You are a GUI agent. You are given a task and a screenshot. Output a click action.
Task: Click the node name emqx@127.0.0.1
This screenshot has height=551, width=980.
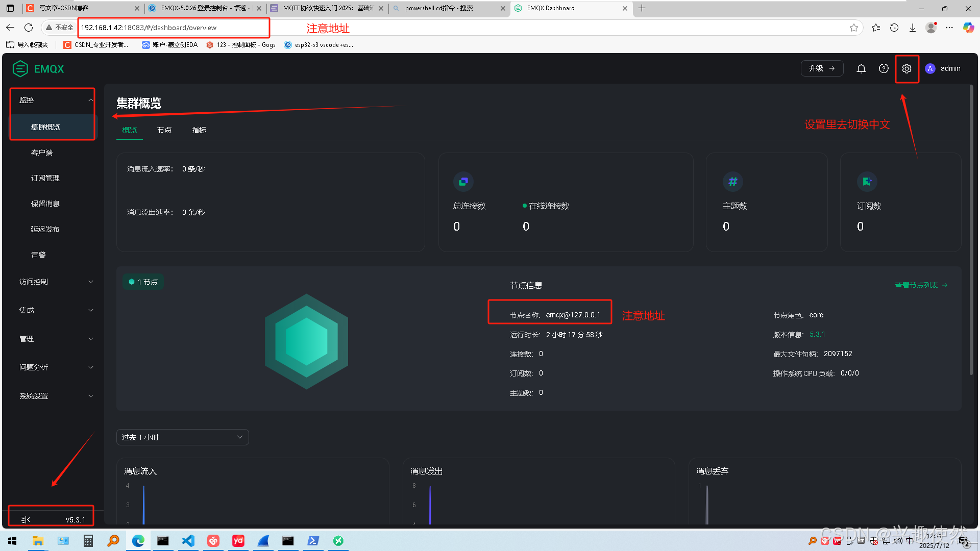click(x=573, y=315)
